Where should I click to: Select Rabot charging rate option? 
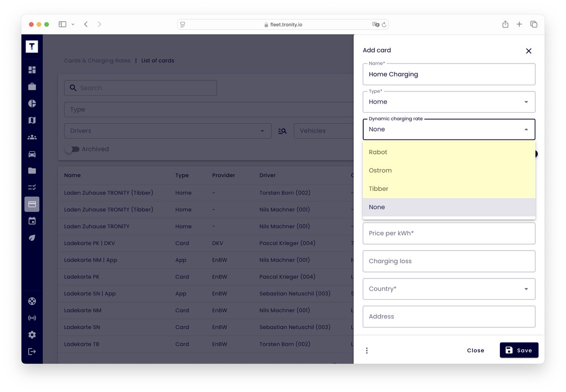[x=449, y=152]
